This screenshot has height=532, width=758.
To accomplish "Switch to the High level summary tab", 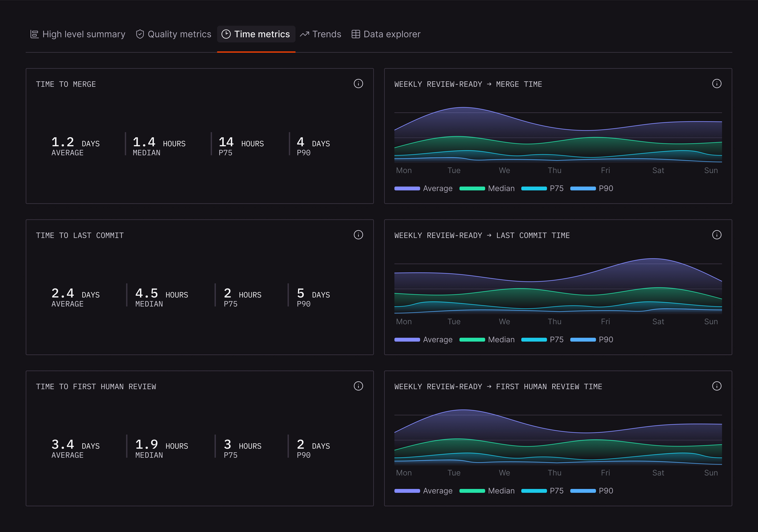I will click(78, 34).
